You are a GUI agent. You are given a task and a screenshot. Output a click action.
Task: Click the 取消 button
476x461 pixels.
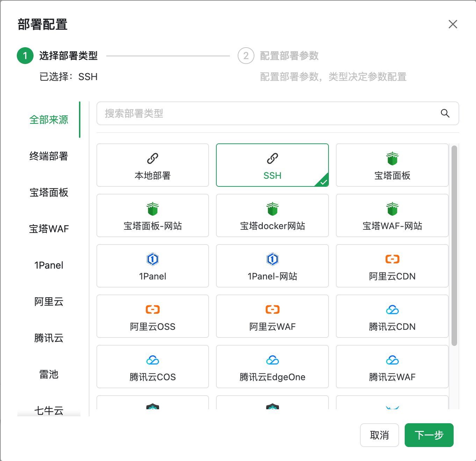tap(380, 435)
